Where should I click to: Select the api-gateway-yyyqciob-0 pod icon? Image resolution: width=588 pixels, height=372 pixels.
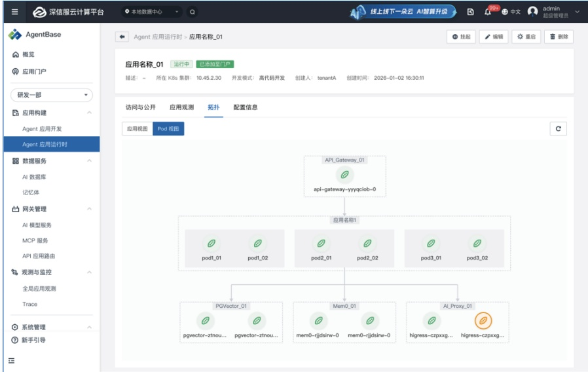point(344,174)
